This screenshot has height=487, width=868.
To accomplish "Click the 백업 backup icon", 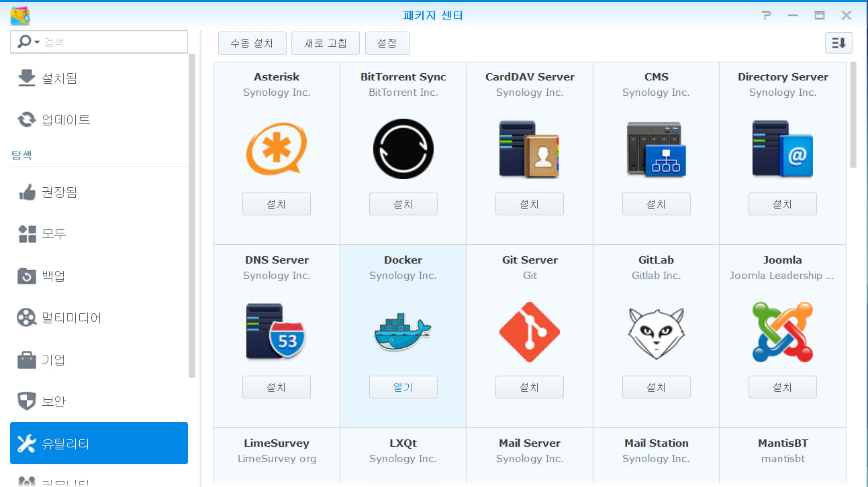I will click(26, 276).
